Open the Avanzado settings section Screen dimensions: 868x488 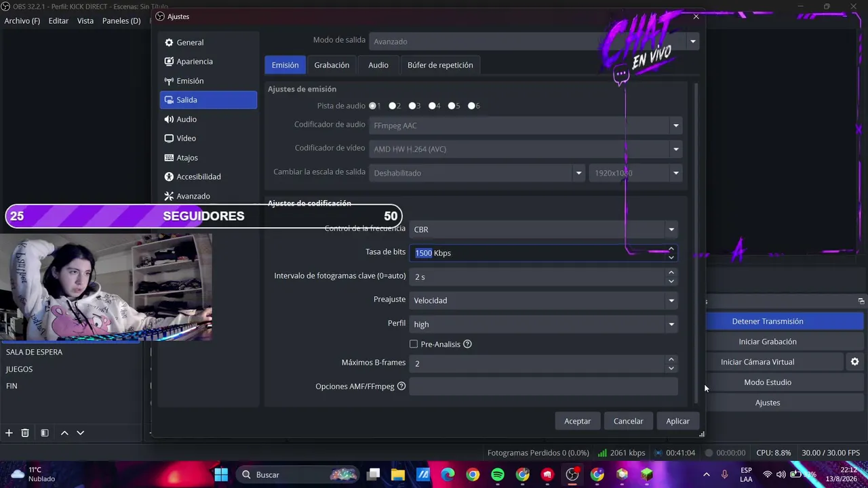click(208, 196)
